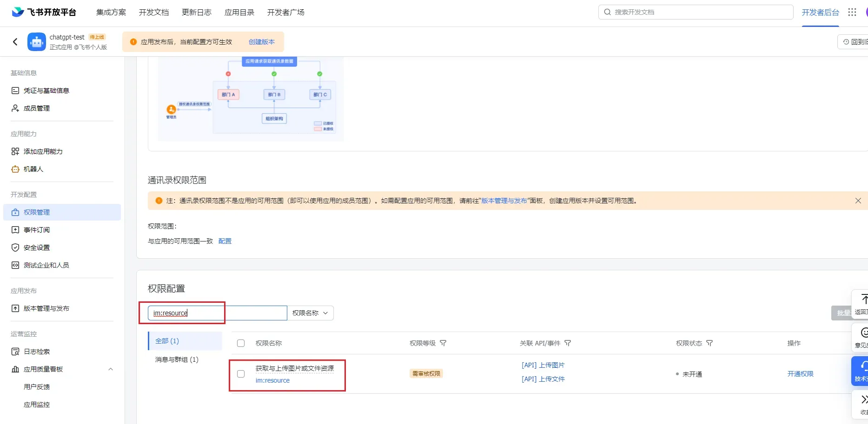Screen dimensions: 868x424
Task: Click the info icon in publish notice
Action: point(133,42)
